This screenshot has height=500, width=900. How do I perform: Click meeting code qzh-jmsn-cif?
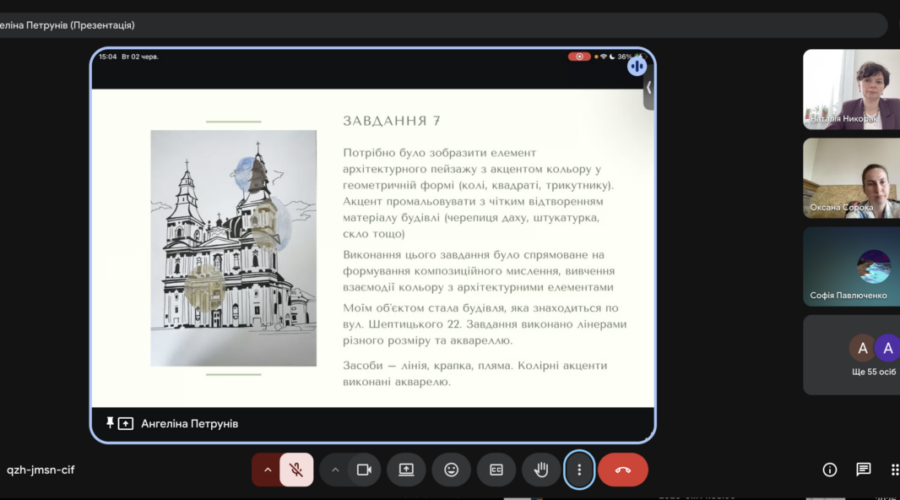(41, 470)
